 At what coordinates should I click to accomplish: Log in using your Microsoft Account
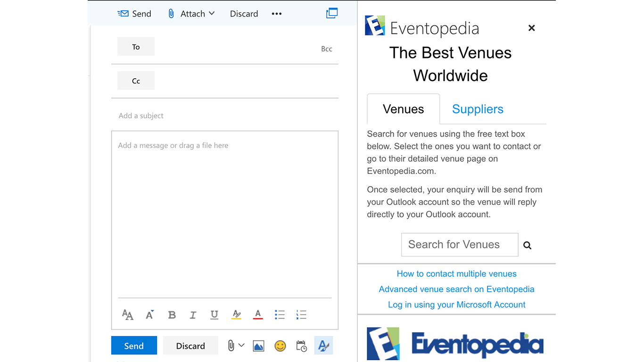coord(456,305)
